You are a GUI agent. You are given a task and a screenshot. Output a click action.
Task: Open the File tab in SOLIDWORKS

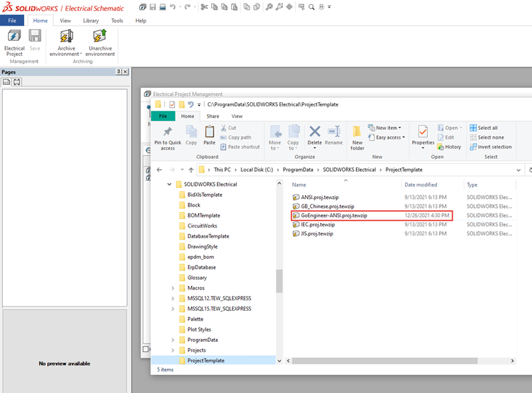pyautogui.click(x=12, y=21)
